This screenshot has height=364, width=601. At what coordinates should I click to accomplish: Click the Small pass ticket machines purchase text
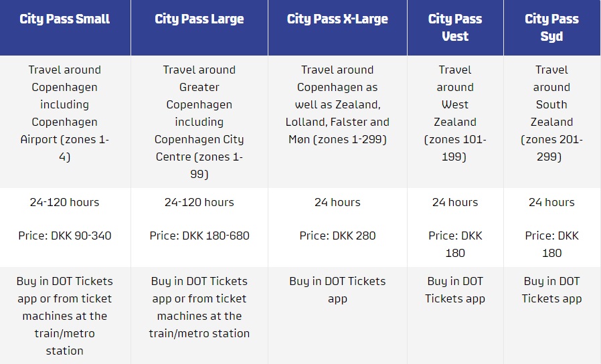pyautogui.click(x=65, y=316)
